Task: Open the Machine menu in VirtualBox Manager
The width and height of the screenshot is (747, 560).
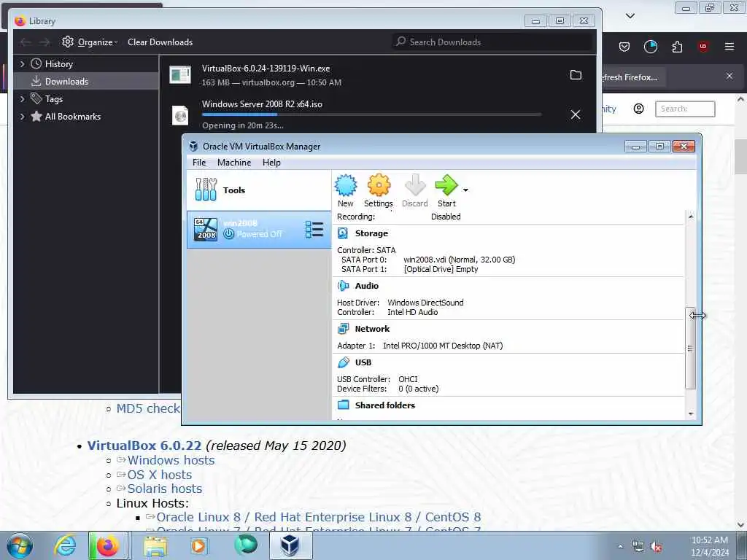Action: (234, 163)
